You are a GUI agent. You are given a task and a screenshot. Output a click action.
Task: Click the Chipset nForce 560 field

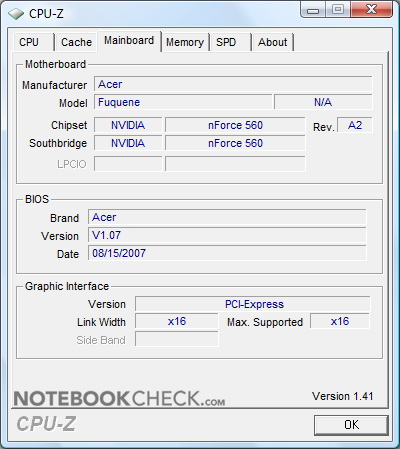tap(235, 125)
